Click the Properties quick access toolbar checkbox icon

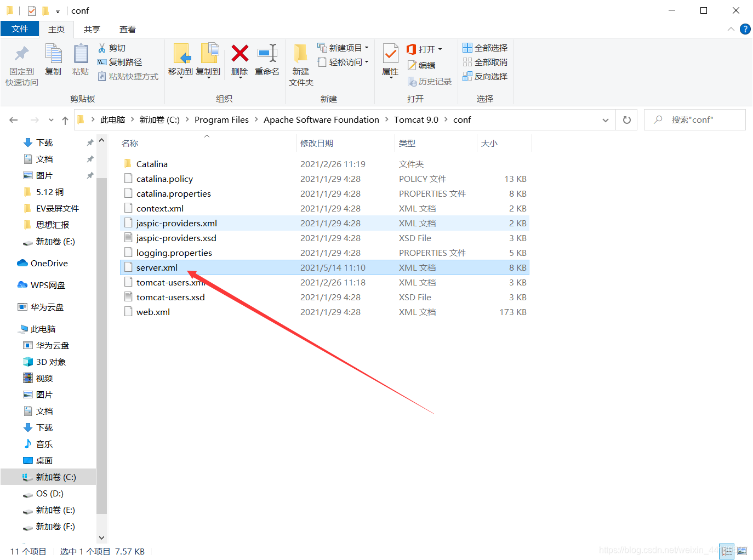pos(32,10)
